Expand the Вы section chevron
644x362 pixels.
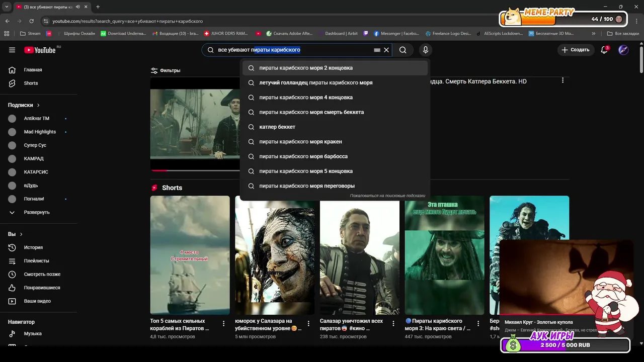(21, 234)
